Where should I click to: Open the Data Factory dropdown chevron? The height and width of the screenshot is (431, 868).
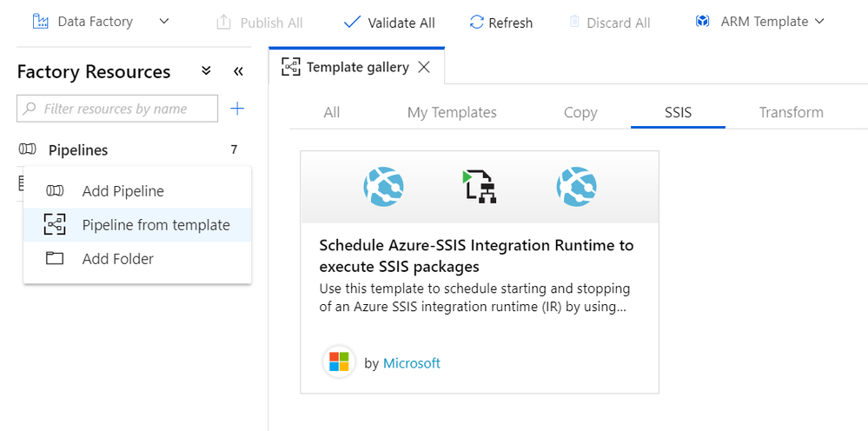click(164, 21)
